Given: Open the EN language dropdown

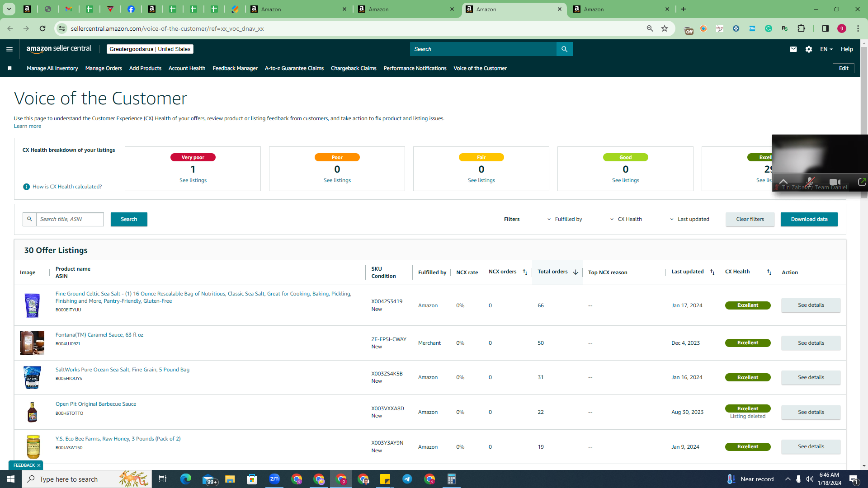Looking at the screenshot, I should [x=826, y=49].
